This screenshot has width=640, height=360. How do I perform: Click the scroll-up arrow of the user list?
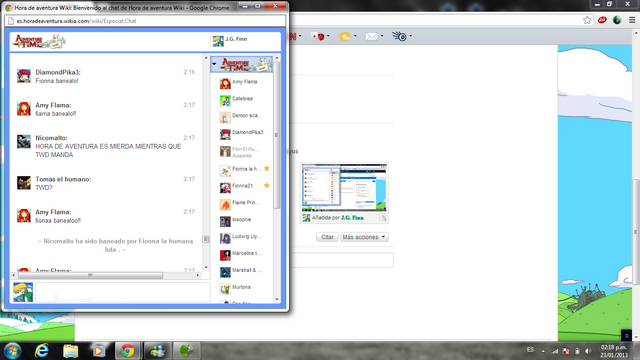click(277, 58)
